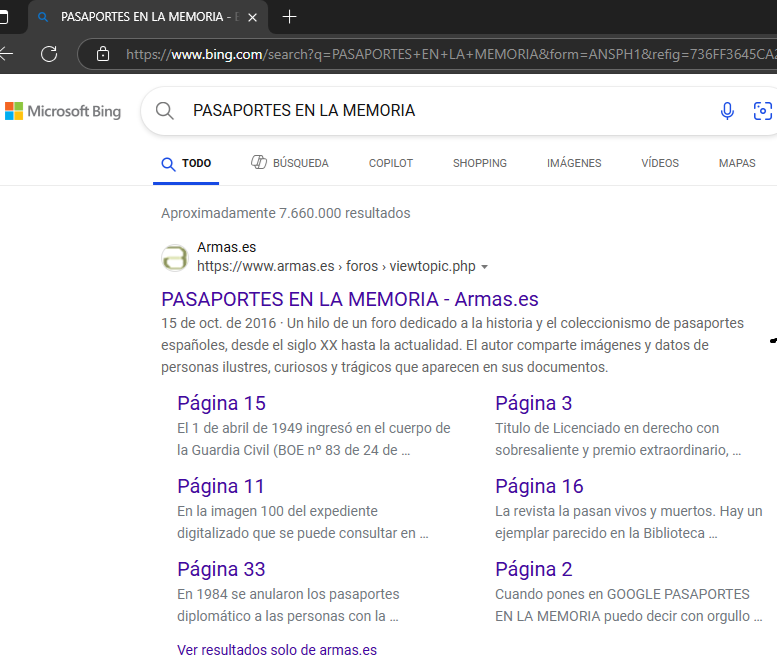Refresh the page with reload button
777x664 pixels.
(49, 54)
